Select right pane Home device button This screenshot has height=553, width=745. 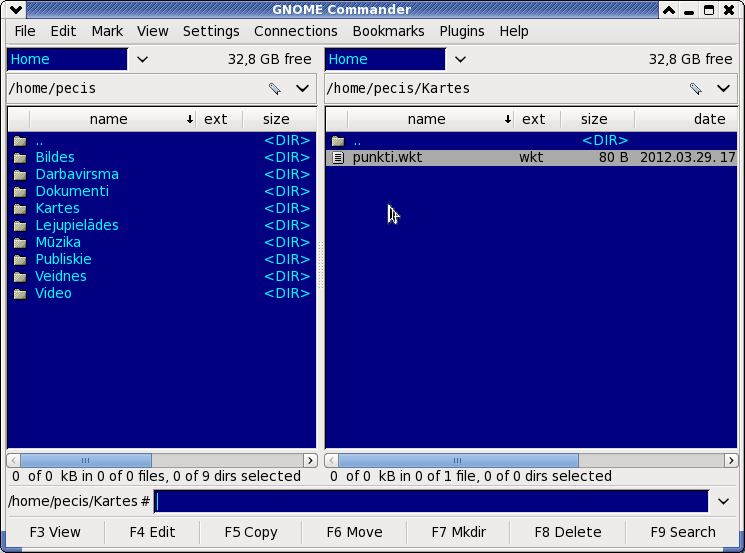point(385,59)
